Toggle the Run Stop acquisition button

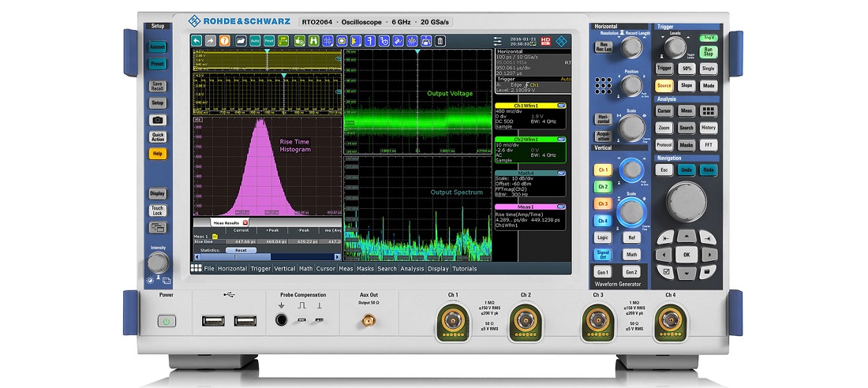coord(708,52)
